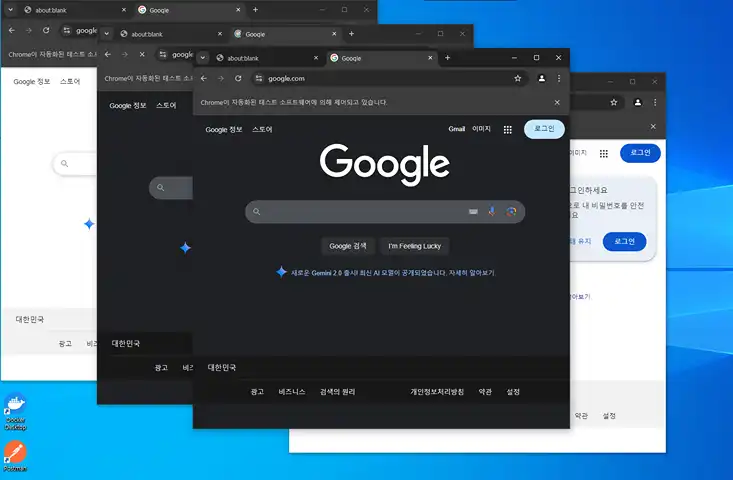The width and height of the screenshot is (733, 480).
Task: Start voice search with the microphone icon
Action: 492,211
